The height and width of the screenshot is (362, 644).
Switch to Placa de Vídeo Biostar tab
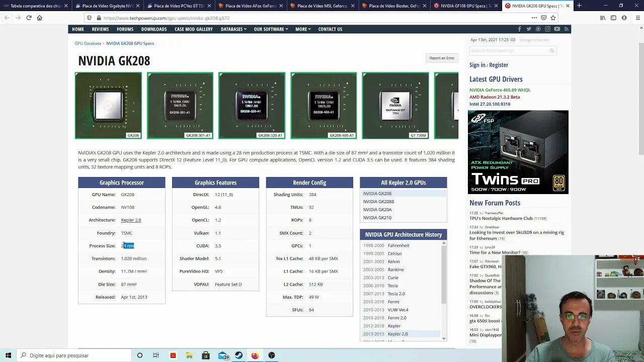pos(394,6)
